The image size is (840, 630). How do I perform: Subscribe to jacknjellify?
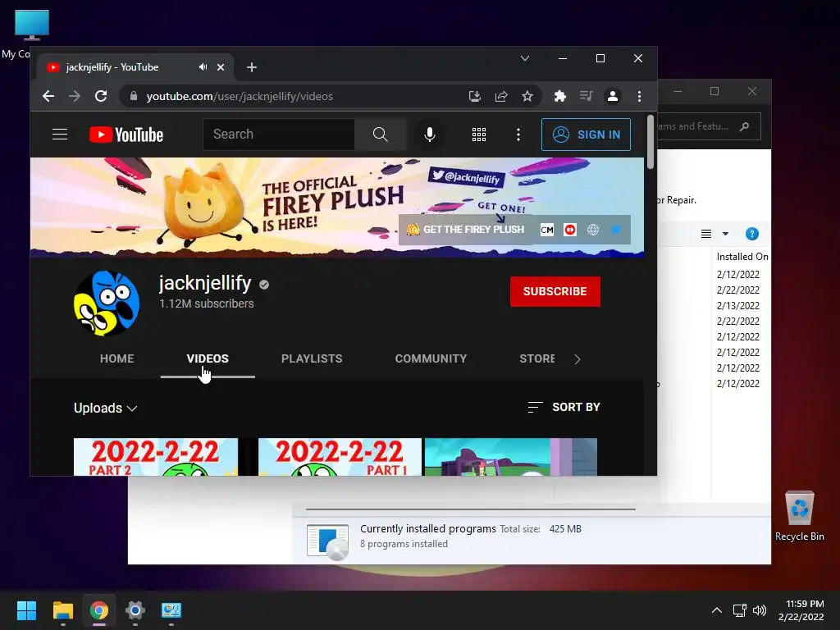tap(555, 291)
